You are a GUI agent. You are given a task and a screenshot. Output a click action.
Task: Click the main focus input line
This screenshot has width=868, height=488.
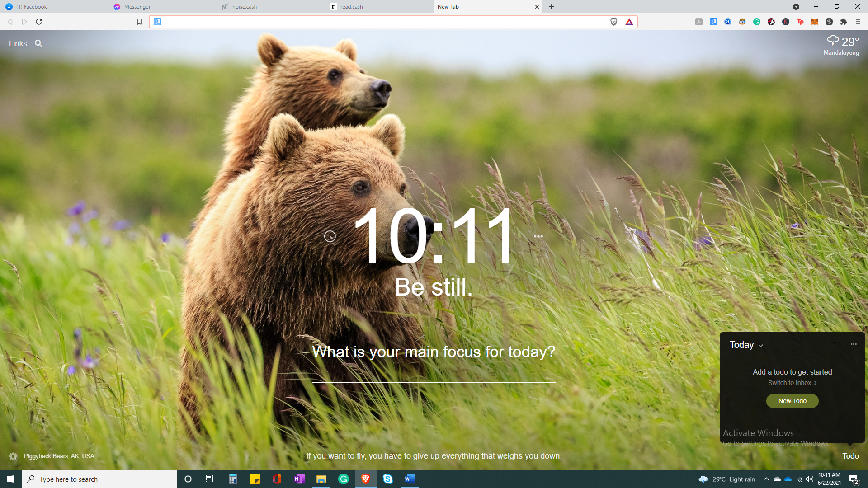click(434, 373)
